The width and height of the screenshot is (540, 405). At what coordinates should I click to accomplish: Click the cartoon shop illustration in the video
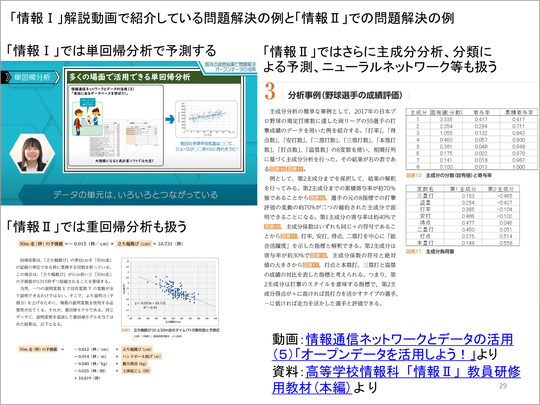click(x=87, y=117)
